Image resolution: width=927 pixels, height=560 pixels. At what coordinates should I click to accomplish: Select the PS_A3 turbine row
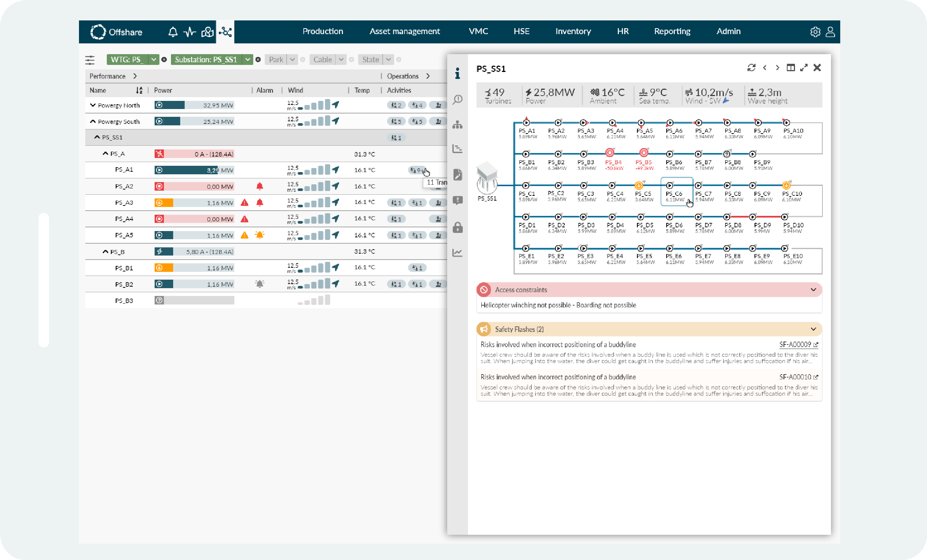click(x=265, y=203)
